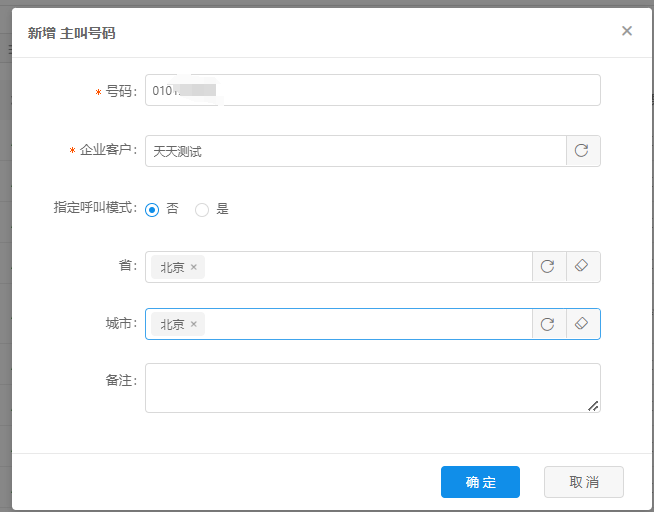
Task: Click the 北京 tag text in 城市
Action: point(172,324)
